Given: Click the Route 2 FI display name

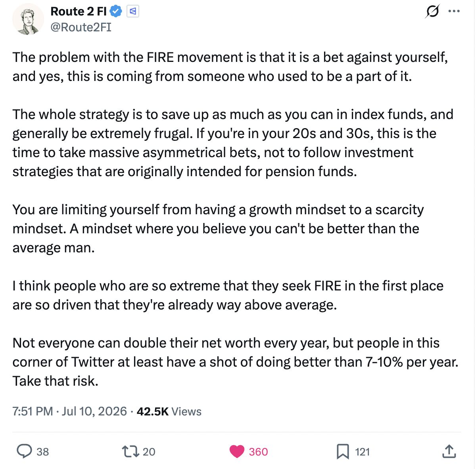Looking at the screenshot, I should [79, 12].
